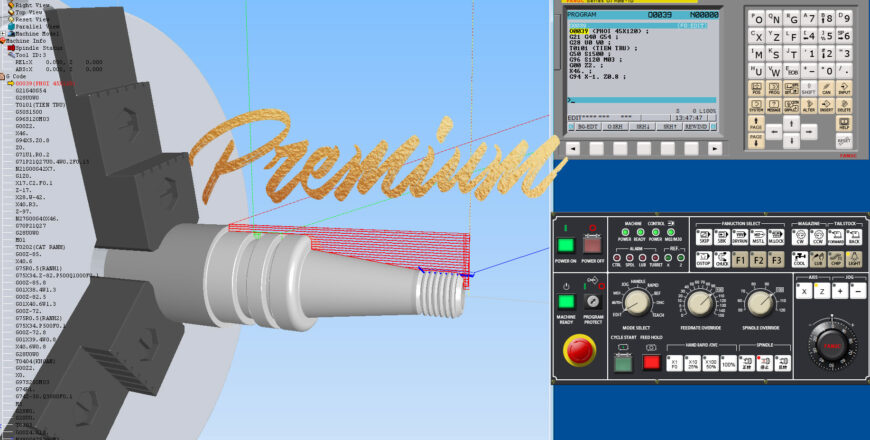The height and width of the screenshot is (440, 870).
Task: Click the F1 function button
Action: point(740,259)
